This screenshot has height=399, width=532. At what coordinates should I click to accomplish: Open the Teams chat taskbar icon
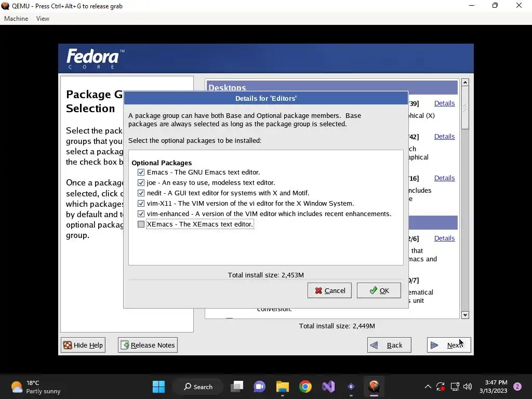coord(260,387)
